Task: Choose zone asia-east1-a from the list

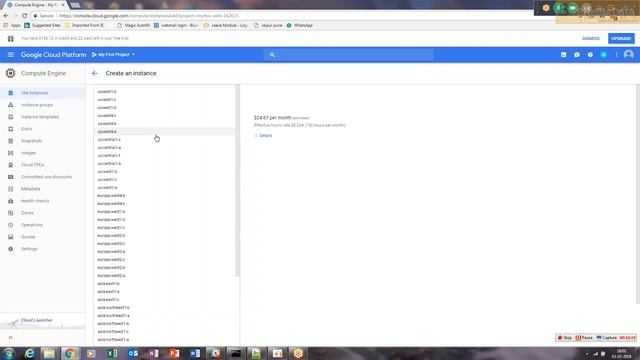Action: (x=164, y=291)
